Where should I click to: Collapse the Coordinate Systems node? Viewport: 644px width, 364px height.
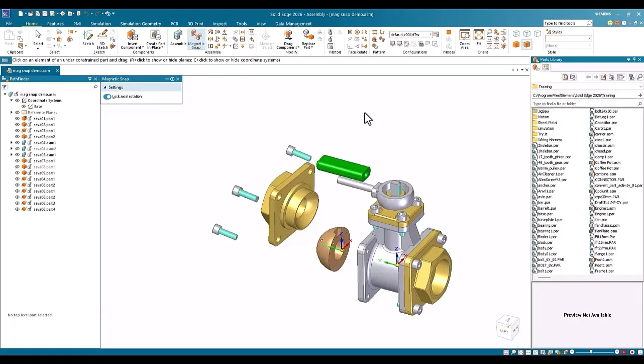[12, 101]
